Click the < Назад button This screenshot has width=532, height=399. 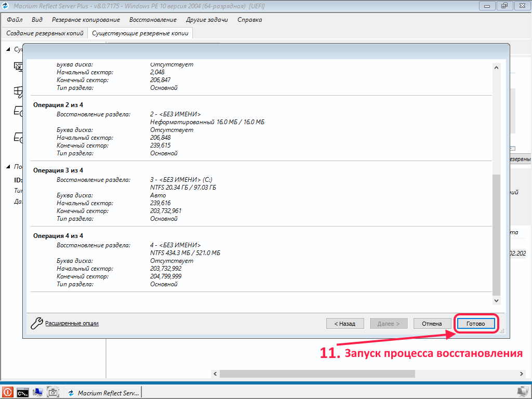345,323
